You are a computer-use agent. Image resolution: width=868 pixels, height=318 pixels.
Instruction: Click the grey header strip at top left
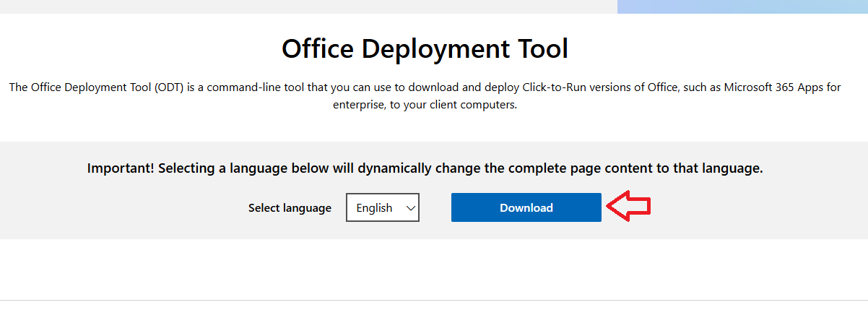289,7
